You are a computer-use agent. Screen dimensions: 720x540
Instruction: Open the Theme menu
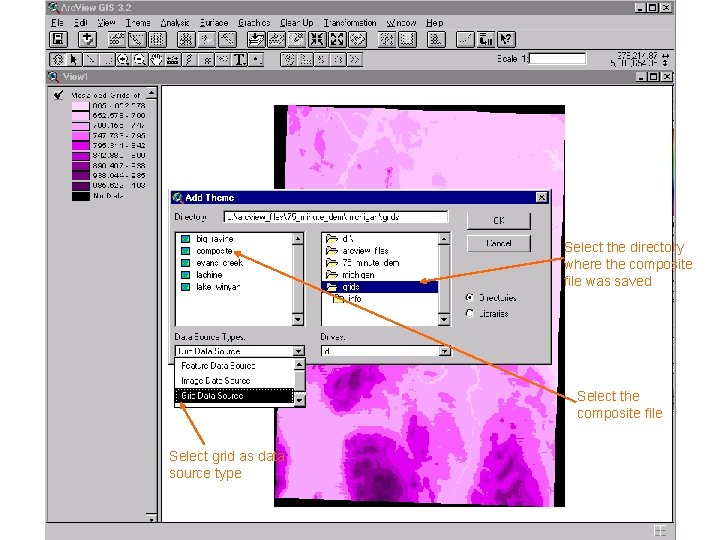coord(137,22)
